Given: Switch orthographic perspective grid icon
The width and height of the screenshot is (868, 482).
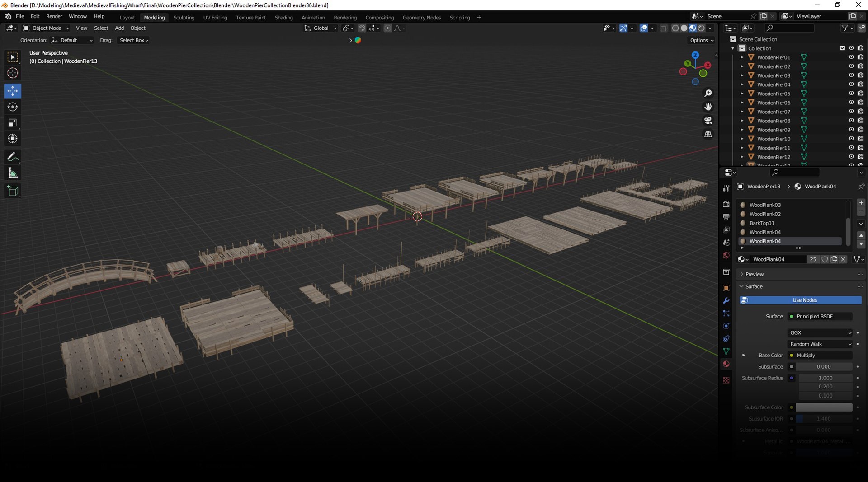Looking at the screenshot, I should [x=708, y=134].
